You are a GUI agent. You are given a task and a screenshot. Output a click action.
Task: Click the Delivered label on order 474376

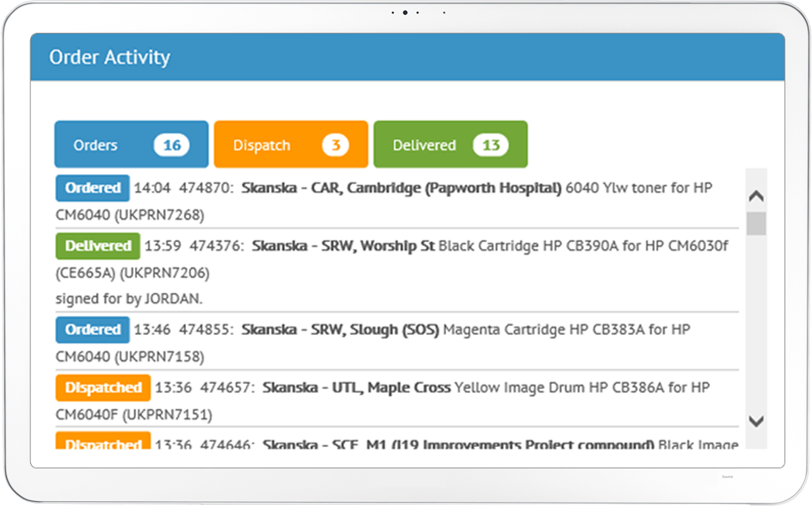point(98,245)
